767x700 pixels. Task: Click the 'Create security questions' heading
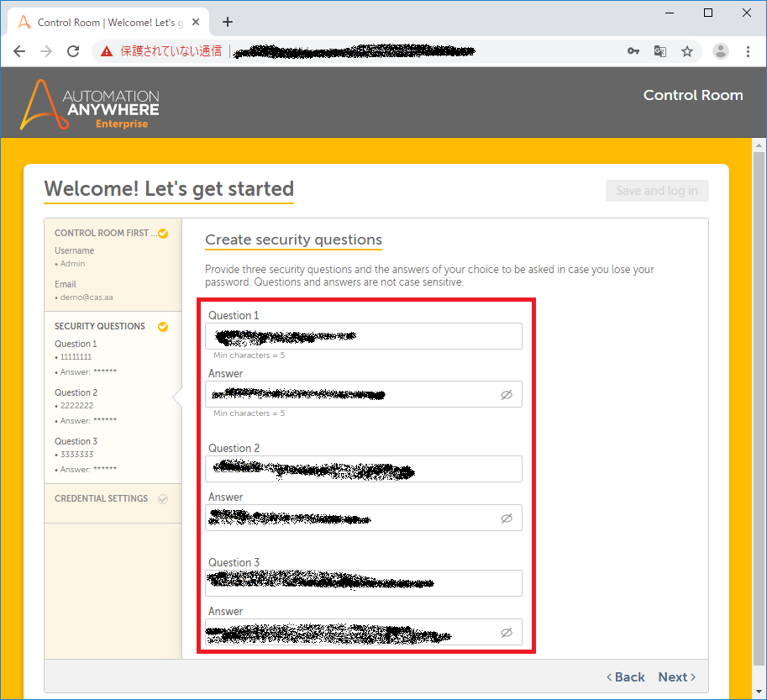click(x=293, y=240)
